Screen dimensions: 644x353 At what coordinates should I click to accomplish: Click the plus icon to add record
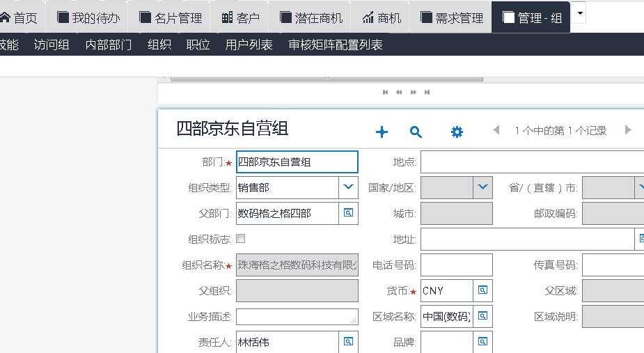click(x=382, y=132)
